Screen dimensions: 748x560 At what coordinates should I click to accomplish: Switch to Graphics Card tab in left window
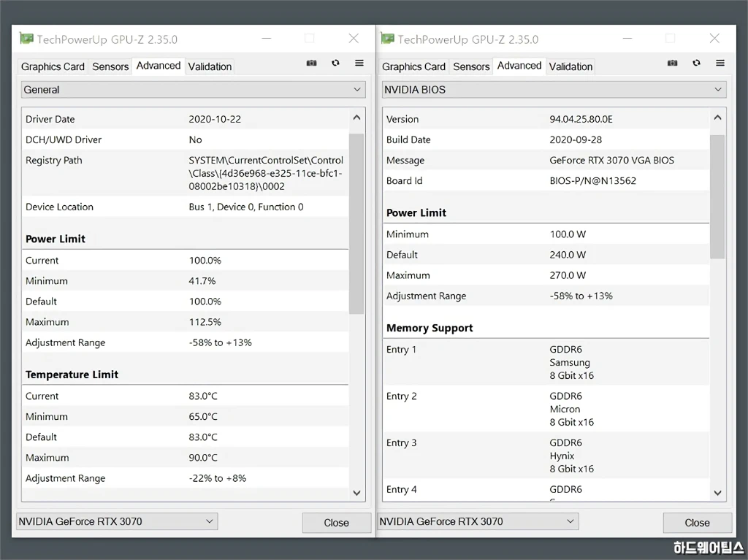pos(53,66)
